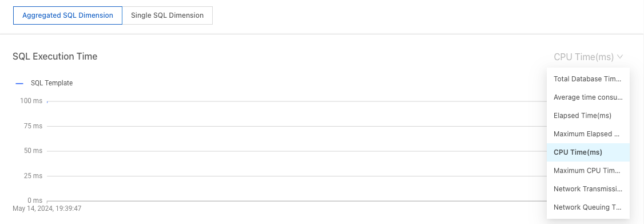Choose the Maximum CPU Time option
The width and height of the screenshot is (644, 224).
(588, 171)
